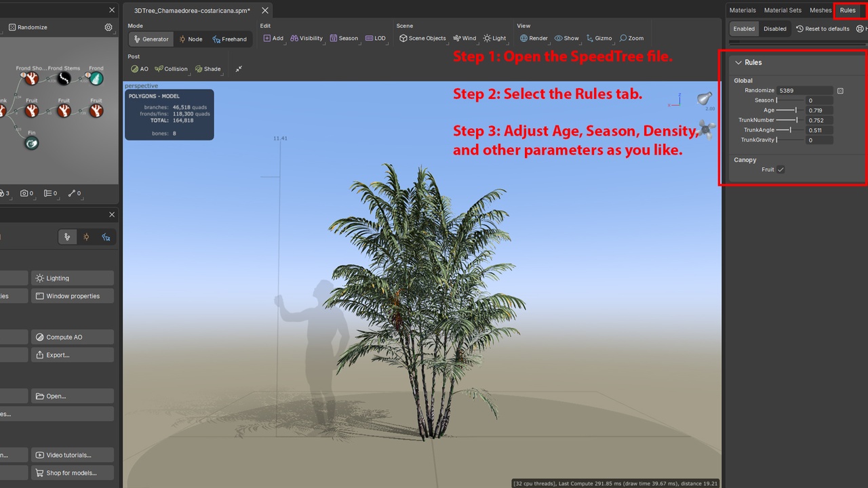Image resolution: width=868 pixels, height=488 pixels.
Task: Click the camera count icon under node graph
Action: 26,193
